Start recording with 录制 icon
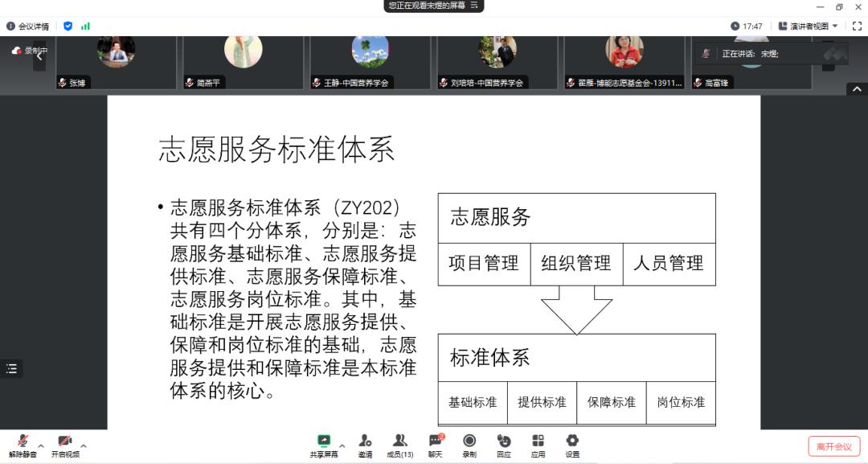The height and width of the screenshot is (464, 868). pyautogui.click(x=469, y=443)
